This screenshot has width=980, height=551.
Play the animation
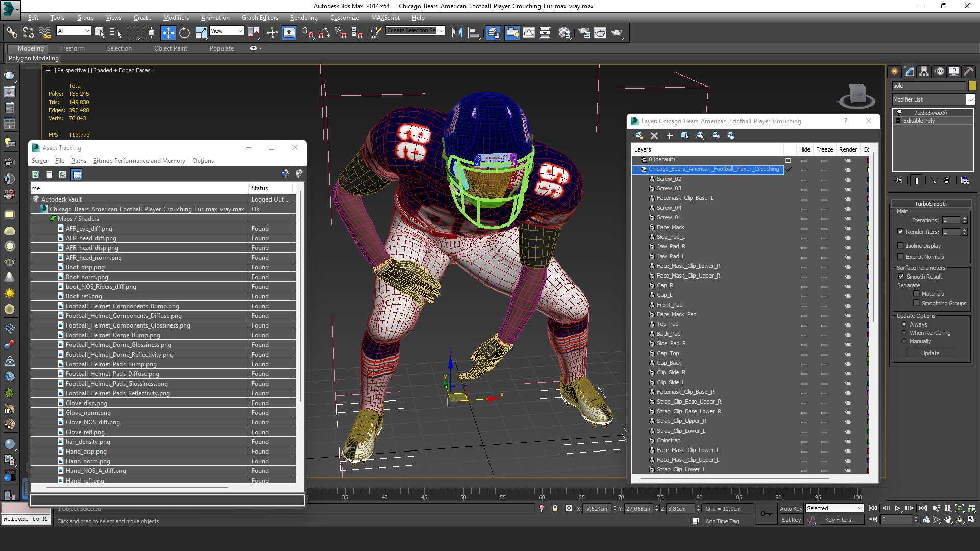(x=897, y=508)
